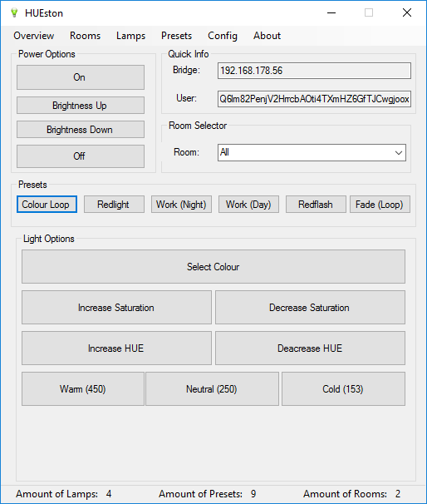The width and height of the screenshot is (427, 504).
Task: Activate the Colour Loop preset
Action: [x=47, y=205]
